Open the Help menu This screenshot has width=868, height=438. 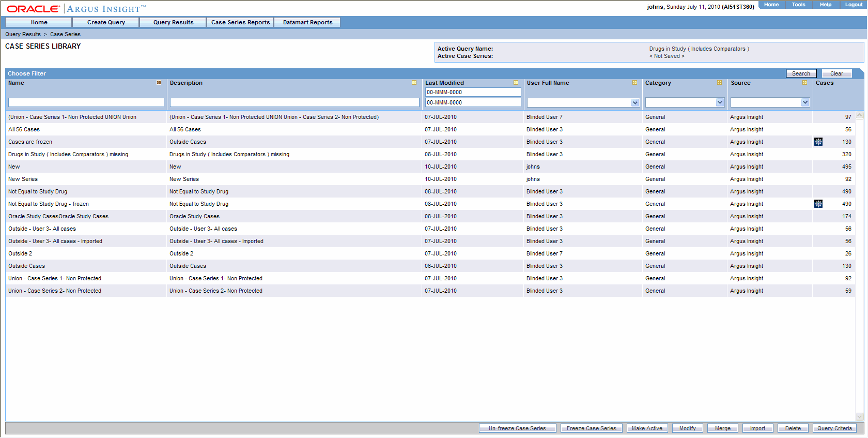pos(826,5)
